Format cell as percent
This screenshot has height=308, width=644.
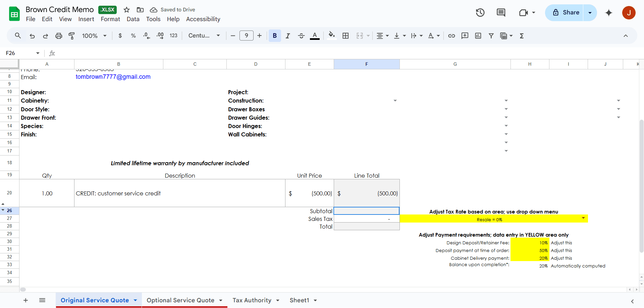coord(133,36)
